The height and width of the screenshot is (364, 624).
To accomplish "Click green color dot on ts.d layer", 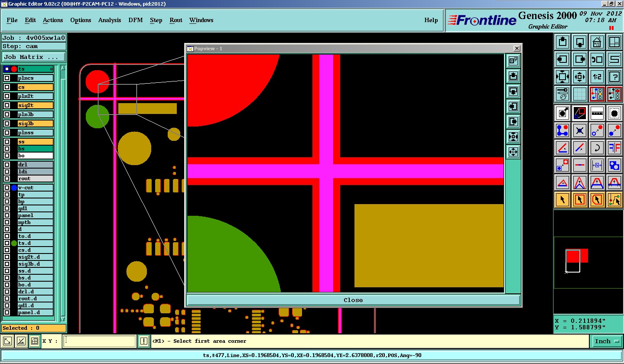I will coord(14,243).
